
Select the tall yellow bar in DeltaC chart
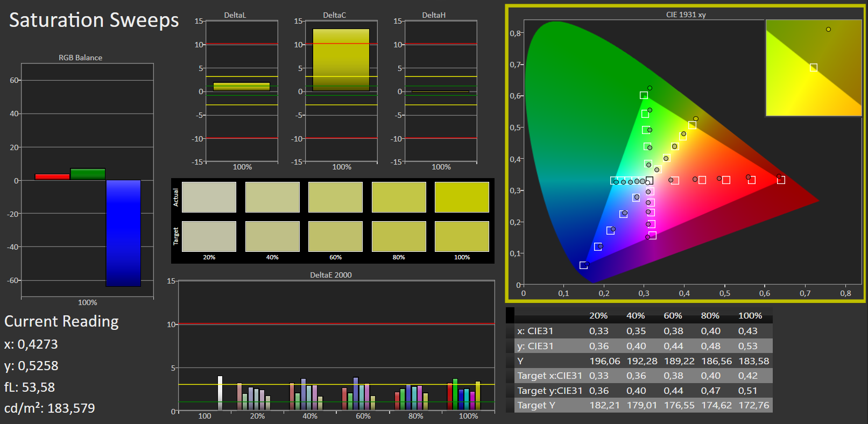coord(341,60)
